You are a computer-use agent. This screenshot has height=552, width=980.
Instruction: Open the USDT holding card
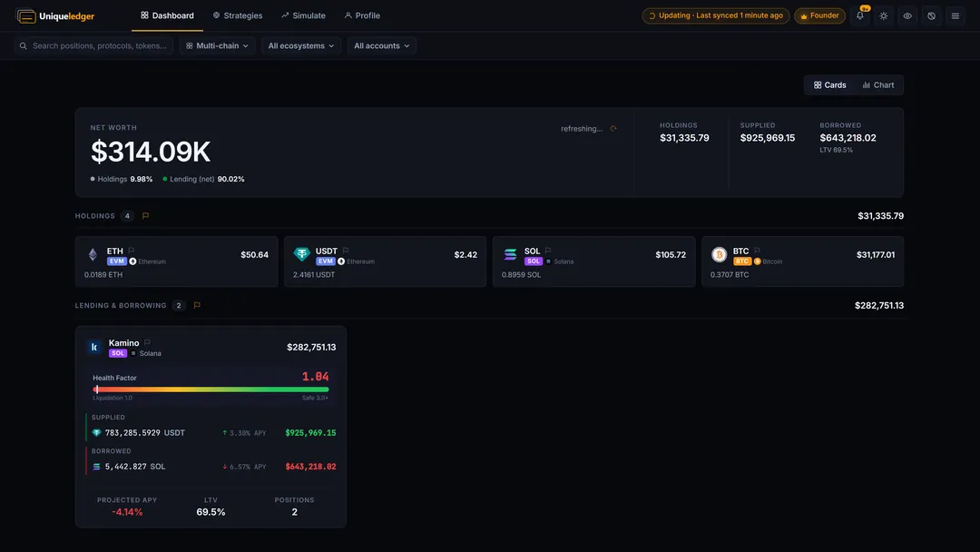pyautogui.click(x=385, y=261)
